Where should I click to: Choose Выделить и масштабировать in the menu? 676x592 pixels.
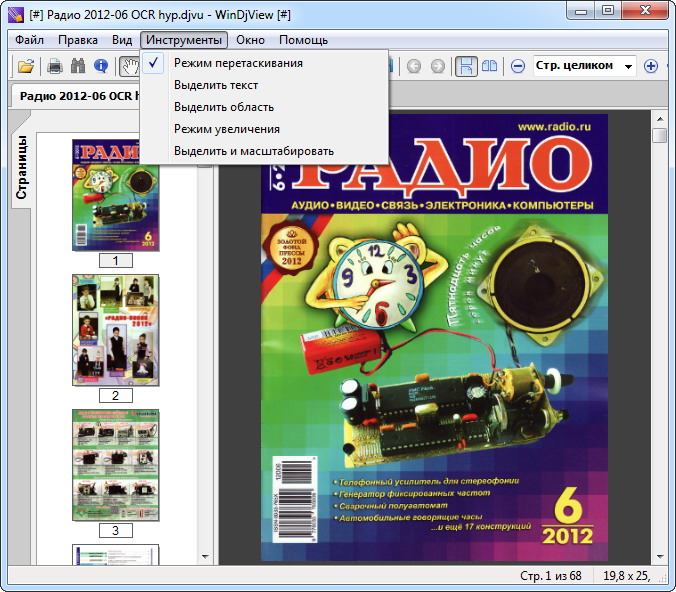[x=264, y=151]
